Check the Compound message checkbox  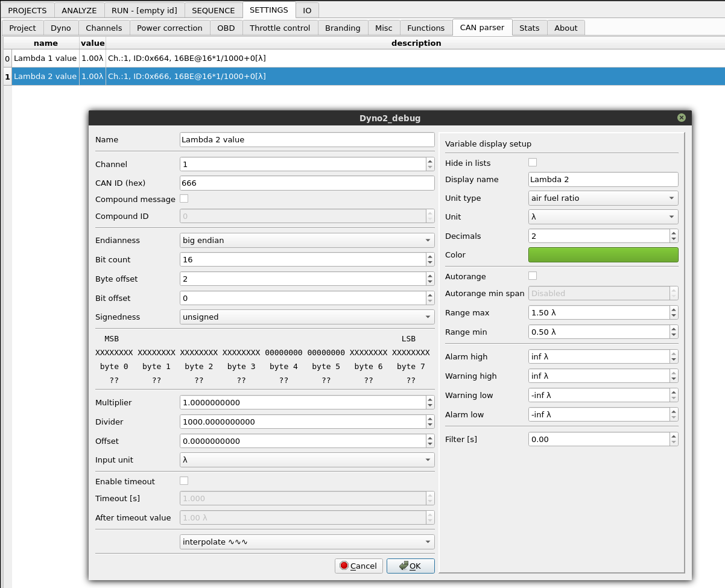pyautogui.click(x=185, y=198)
